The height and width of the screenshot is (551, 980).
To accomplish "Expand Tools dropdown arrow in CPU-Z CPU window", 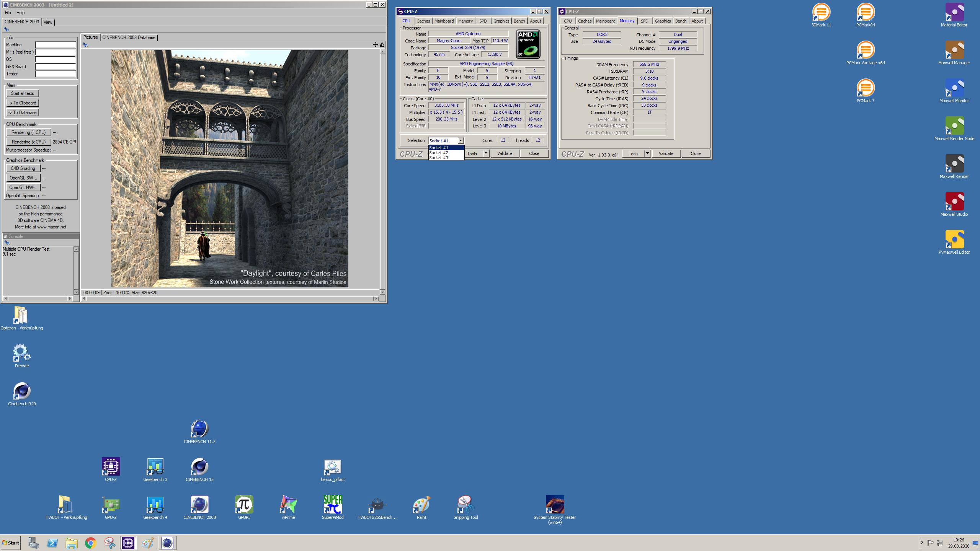I will (486, 153).
